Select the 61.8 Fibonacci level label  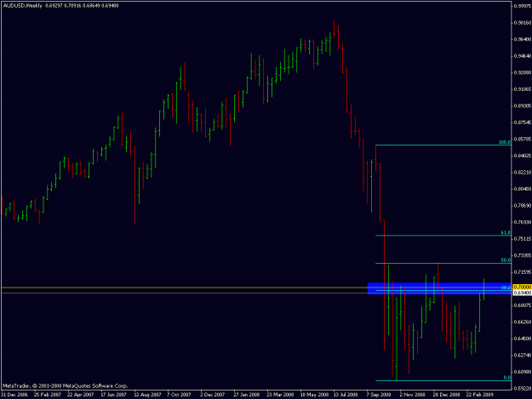coord(506,232)
